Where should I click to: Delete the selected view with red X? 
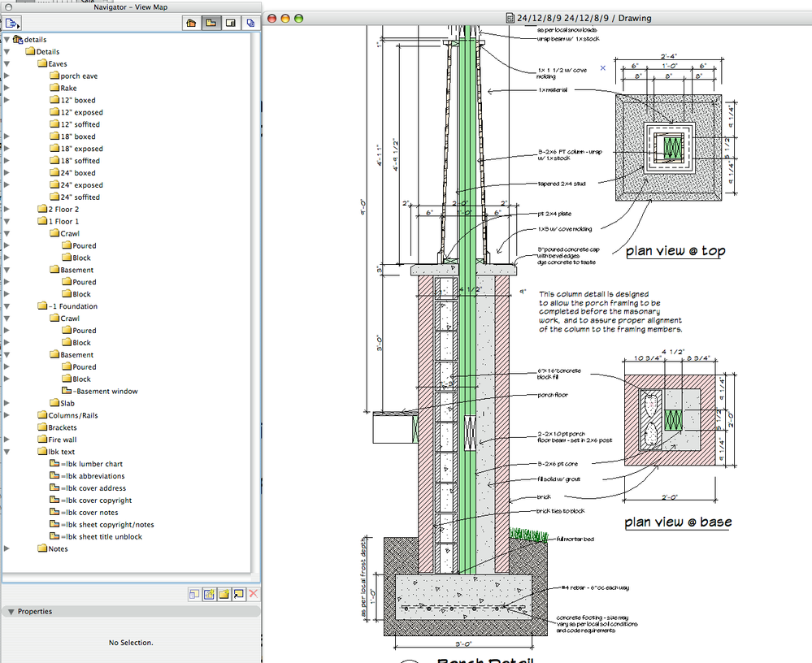[x=253, y=594]
